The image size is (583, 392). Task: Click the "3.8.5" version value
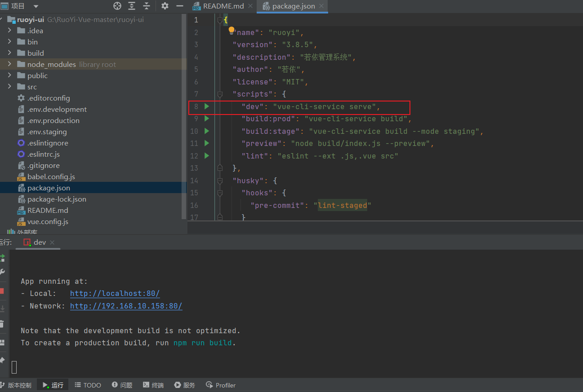(x=297, y=44)
